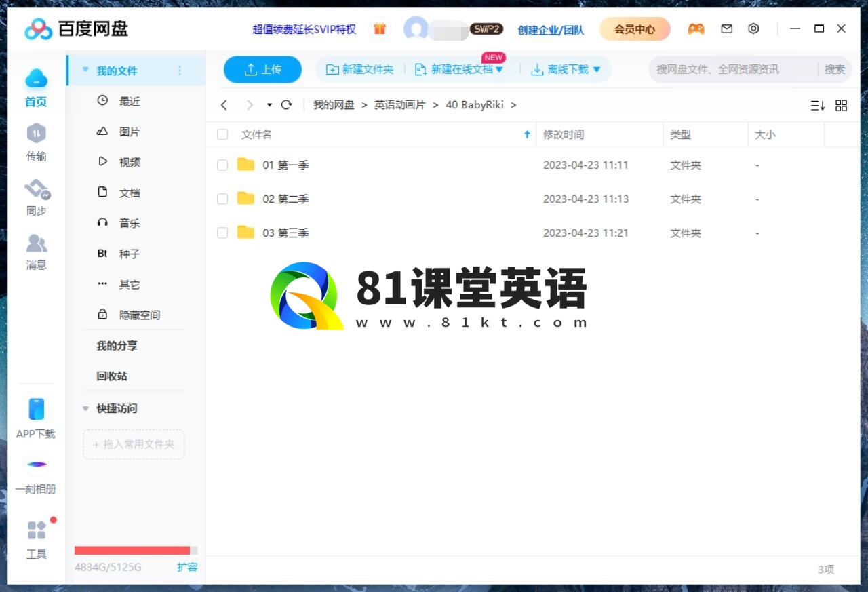Viewport: 868px width, 592px height.
Task: Go to 英语动画片 in breadcrumb
Action: (400, 105)
